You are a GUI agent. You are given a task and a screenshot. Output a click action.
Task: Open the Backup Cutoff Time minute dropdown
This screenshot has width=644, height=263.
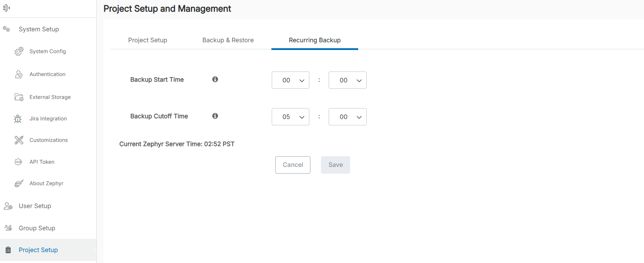347,117
